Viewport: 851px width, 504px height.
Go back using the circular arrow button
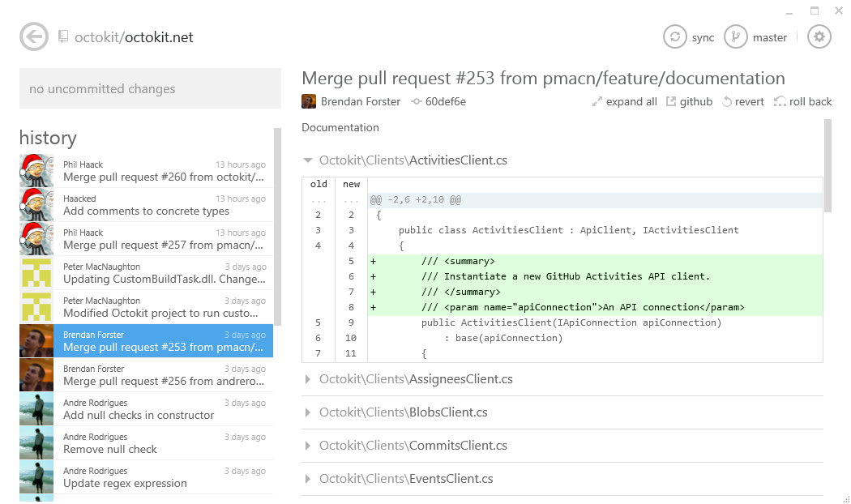pyautogui.click(x=34, y=37)
